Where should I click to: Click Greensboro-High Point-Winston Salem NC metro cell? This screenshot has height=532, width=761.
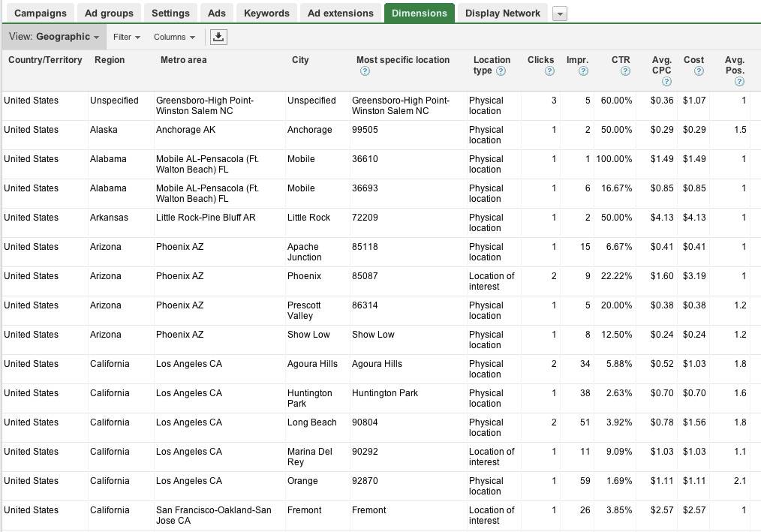tap(204, 106)
